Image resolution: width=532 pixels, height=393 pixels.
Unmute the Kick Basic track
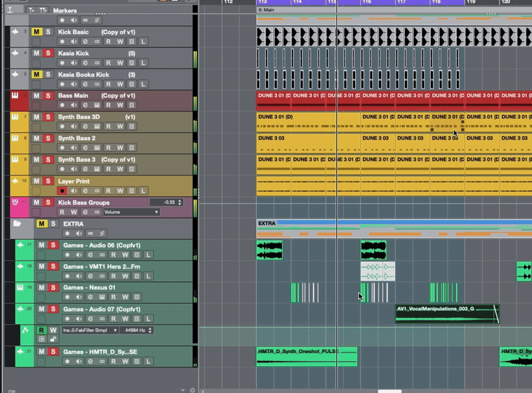coord(37,32)
